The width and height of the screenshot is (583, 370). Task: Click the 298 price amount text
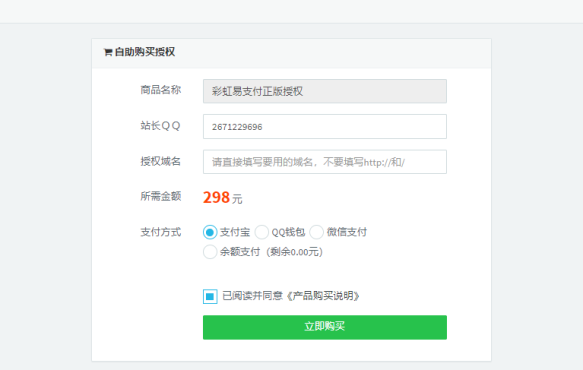[x=216, y=197]
